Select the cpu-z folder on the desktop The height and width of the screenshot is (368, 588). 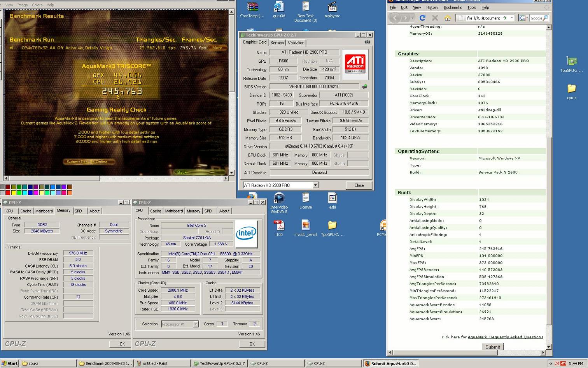572,92
